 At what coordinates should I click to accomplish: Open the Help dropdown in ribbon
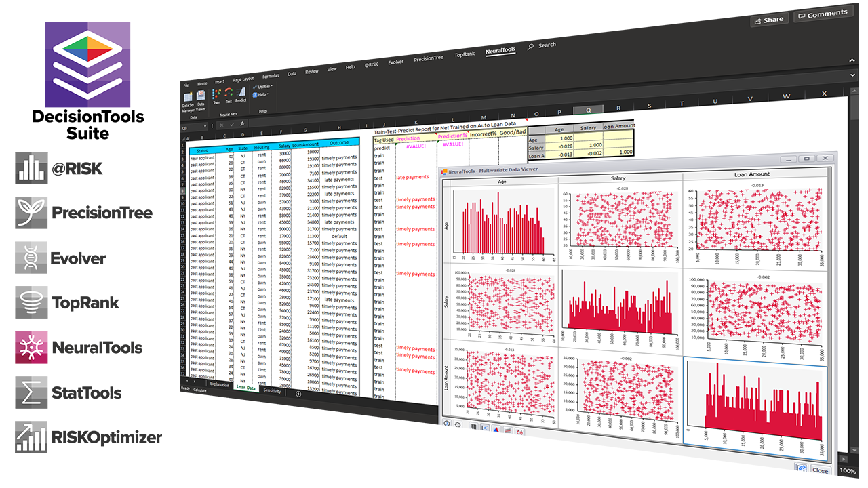(x=260, y=95)
